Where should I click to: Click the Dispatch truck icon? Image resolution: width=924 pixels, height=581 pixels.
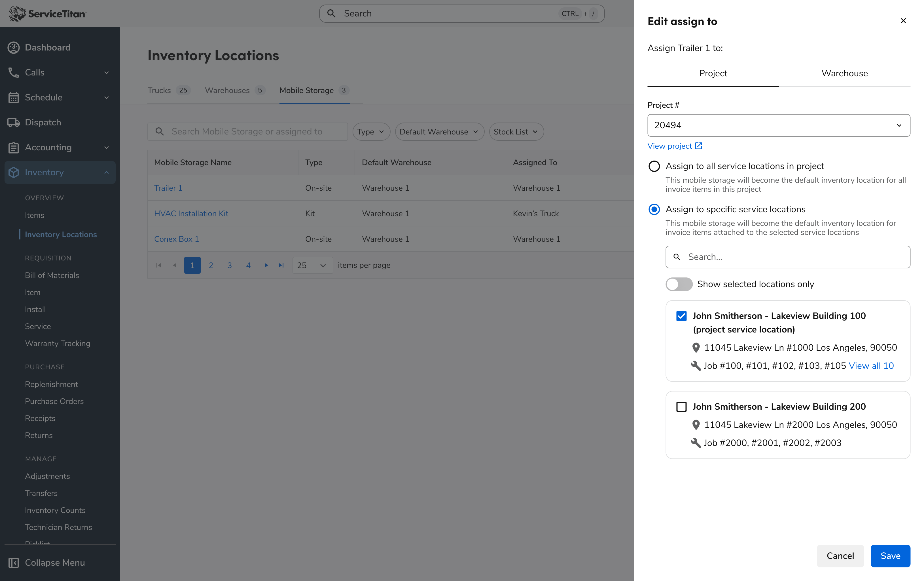(13, 123)
